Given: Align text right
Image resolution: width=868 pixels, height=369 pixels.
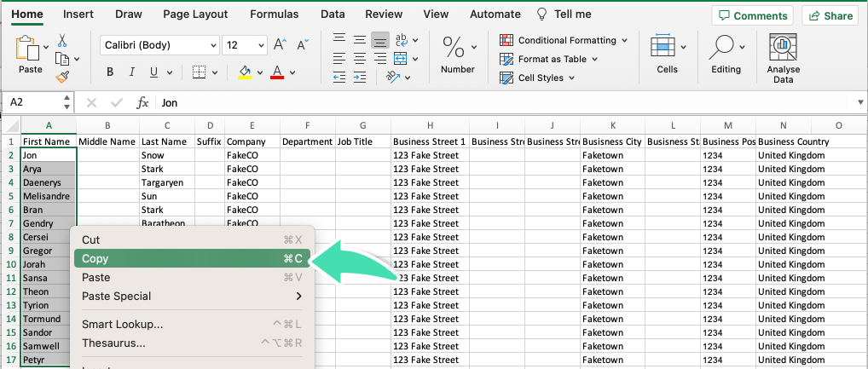Looking at the screenshot, I should [x=379, y=58].
